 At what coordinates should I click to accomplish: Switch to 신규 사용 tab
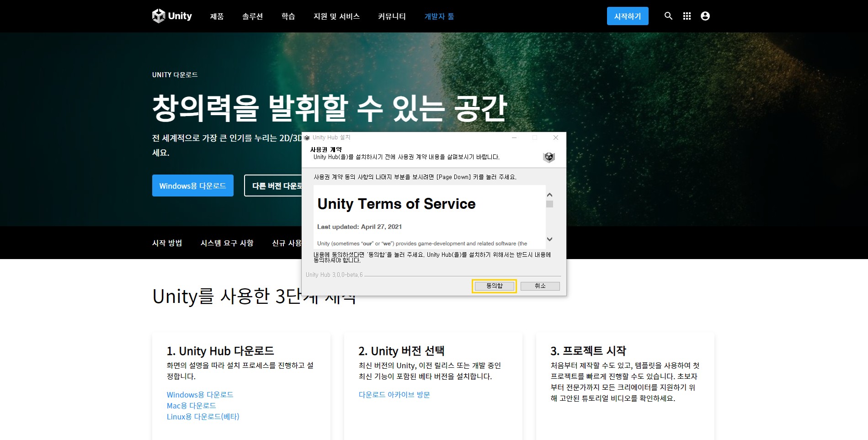(287, 243)
